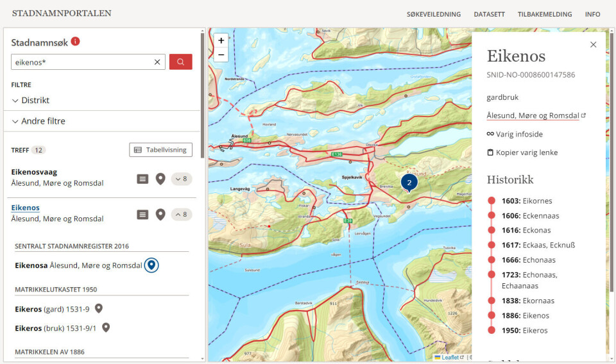Click the document icon on Eikenosvaag row
Viewport: 616px width, 364px height.
tap(142, 179)
